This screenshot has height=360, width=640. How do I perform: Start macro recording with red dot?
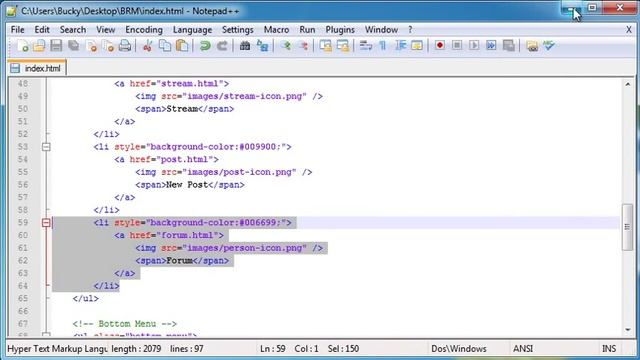pos(440,45)
